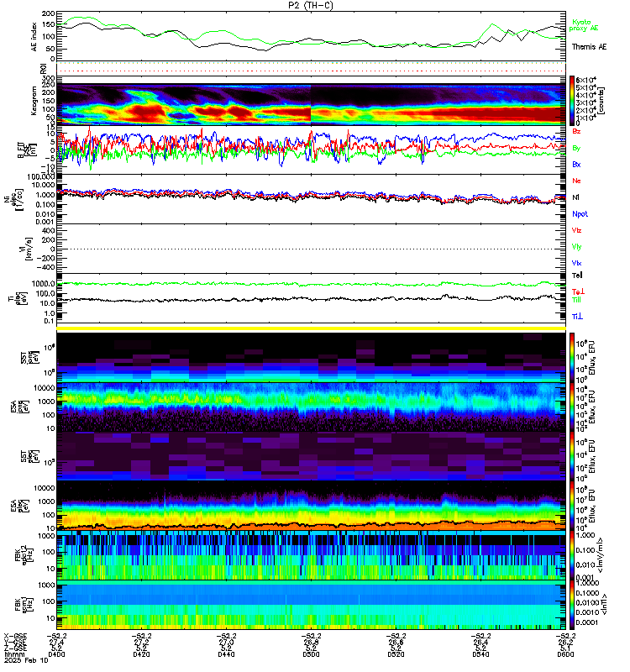Click the 2025 Feb 10 date label
This screenshot has height=672, width=630.
[26, 660]
